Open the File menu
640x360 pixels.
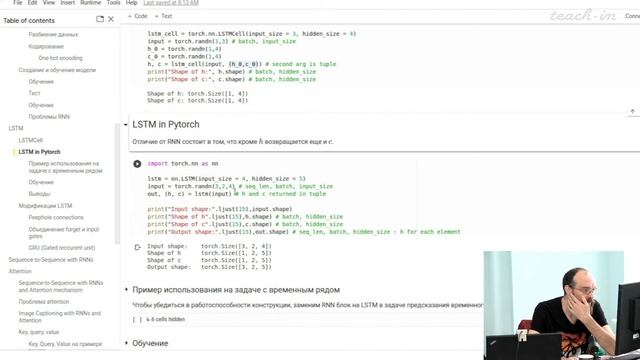click(18, 2)
